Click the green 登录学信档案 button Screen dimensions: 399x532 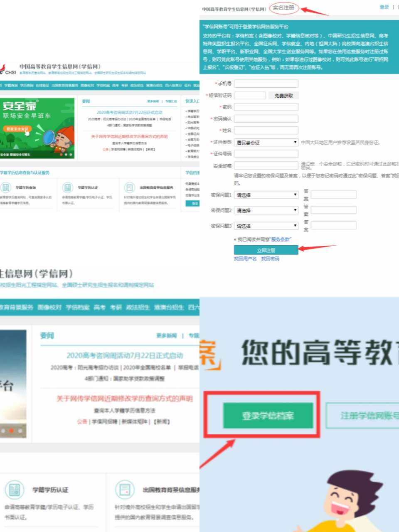pyautogui.click(x=268, y=416)
